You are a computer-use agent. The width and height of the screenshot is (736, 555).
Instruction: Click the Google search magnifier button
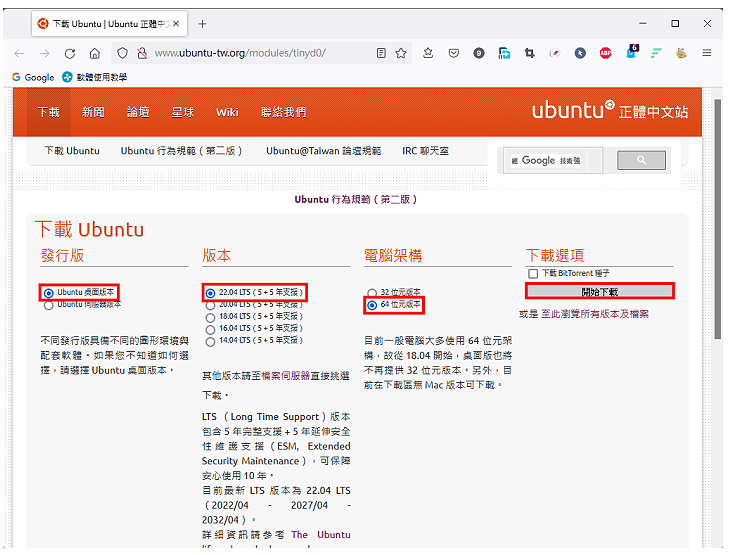point(641,160)
